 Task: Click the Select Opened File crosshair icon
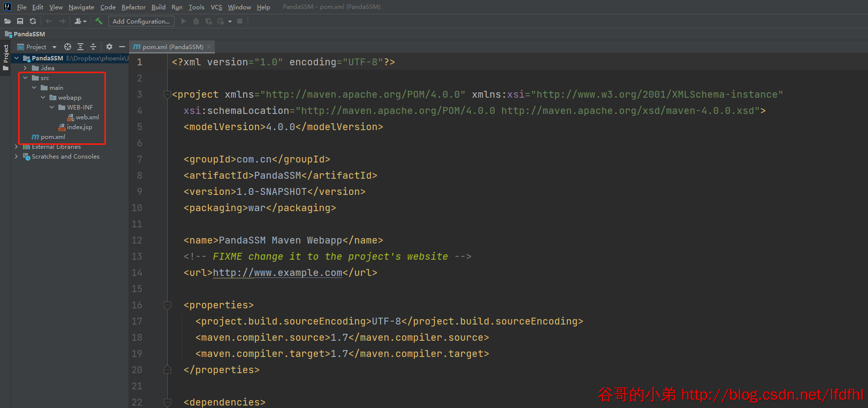coord(68,47)
